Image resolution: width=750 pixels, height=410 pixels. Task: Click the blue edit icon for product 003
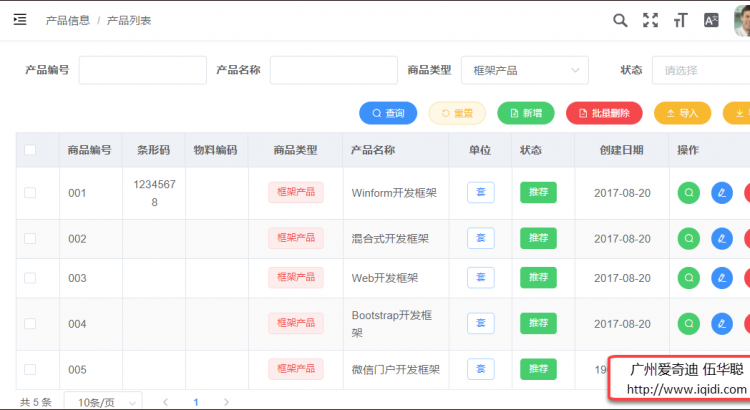click(720, 278)
